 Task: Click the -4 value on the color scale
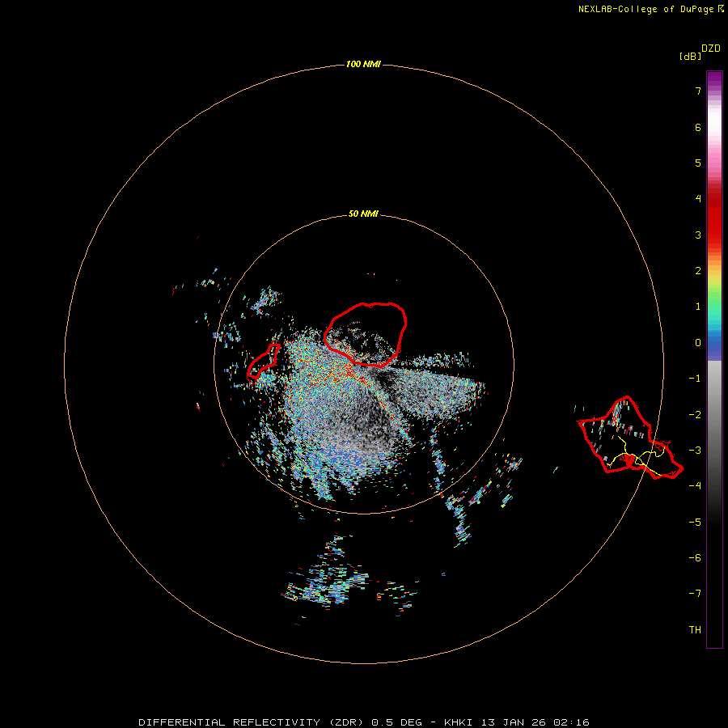click(695, 486)
